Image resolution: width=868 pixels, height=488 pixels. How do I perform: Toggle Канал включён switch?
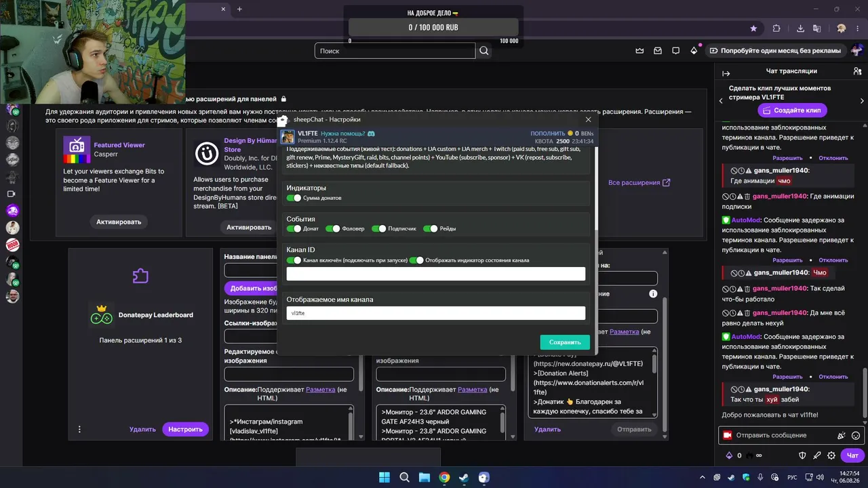(294, 260)
